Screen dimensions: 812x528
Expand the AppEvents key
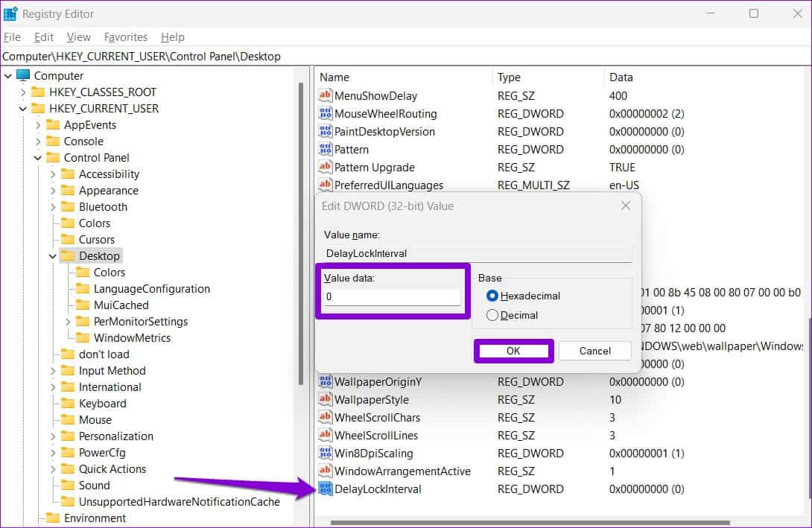38,125
